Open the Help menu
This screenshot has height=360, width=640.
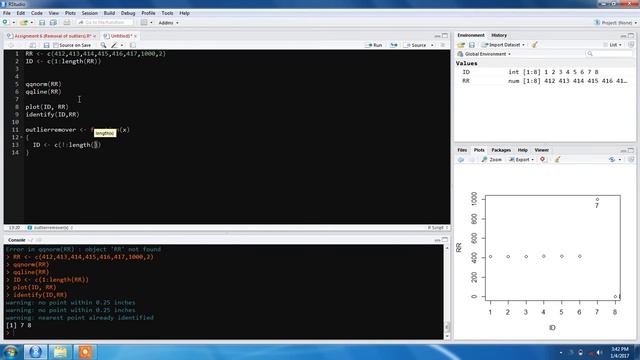(x=184, y=13)
